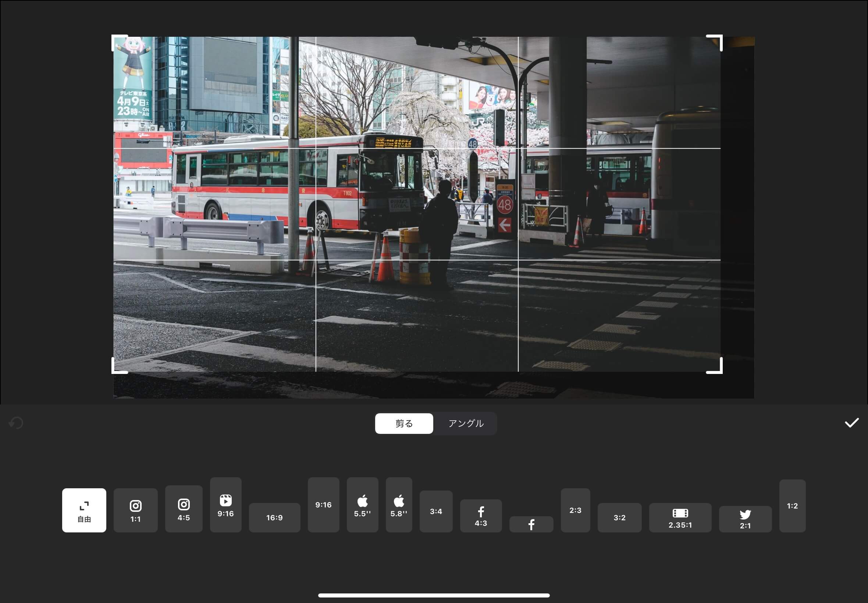Select the cinematic 2.35:1 ratio

pos(680,517)
